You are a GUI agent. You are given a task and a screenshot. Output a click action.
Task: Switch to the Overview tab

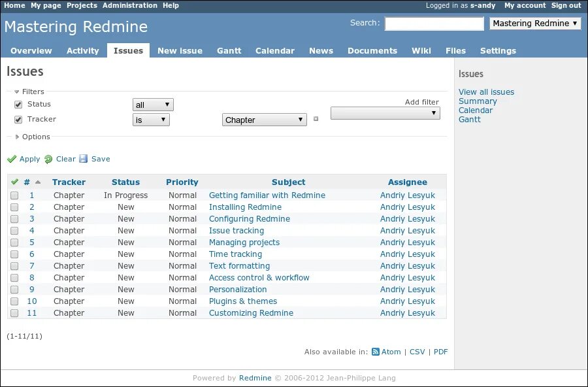coord(31,51)
